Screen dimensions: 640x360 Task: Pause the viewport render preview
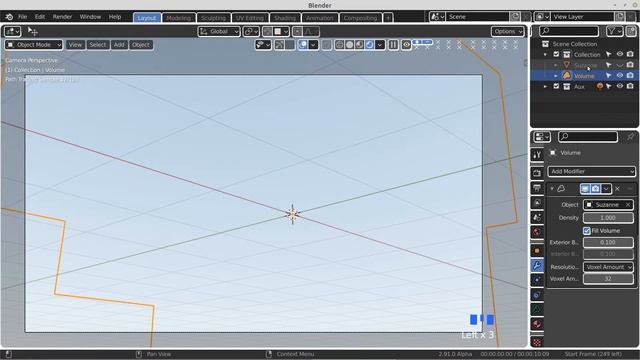click(x=393, y=44)
